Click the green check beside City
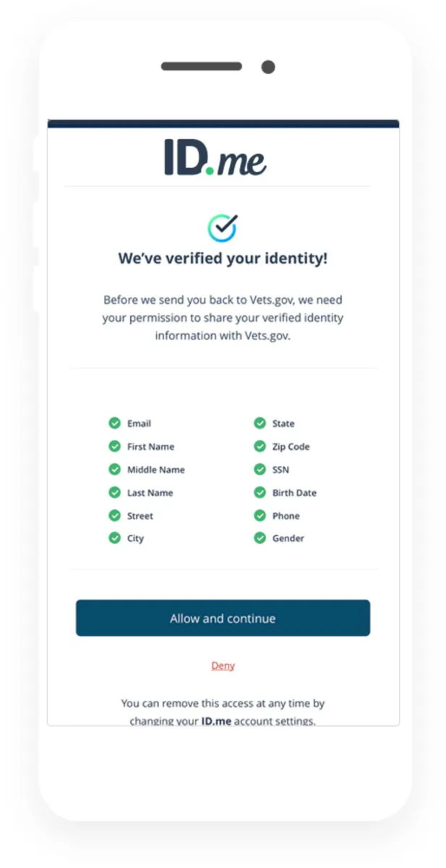The height and width of the screenshot is (868, 446). coord(114,538)
